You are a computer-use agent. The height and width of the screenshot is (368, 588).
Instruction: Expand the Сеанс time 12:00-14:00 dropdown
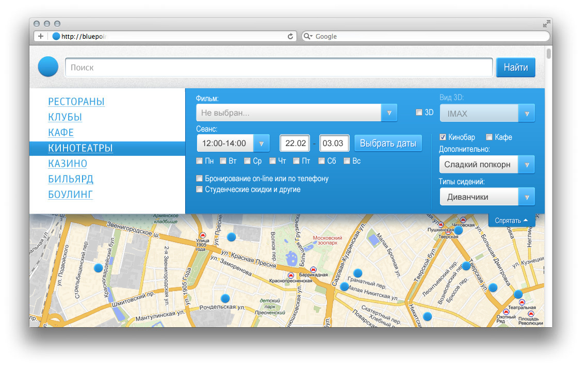(x=262, y=143)
